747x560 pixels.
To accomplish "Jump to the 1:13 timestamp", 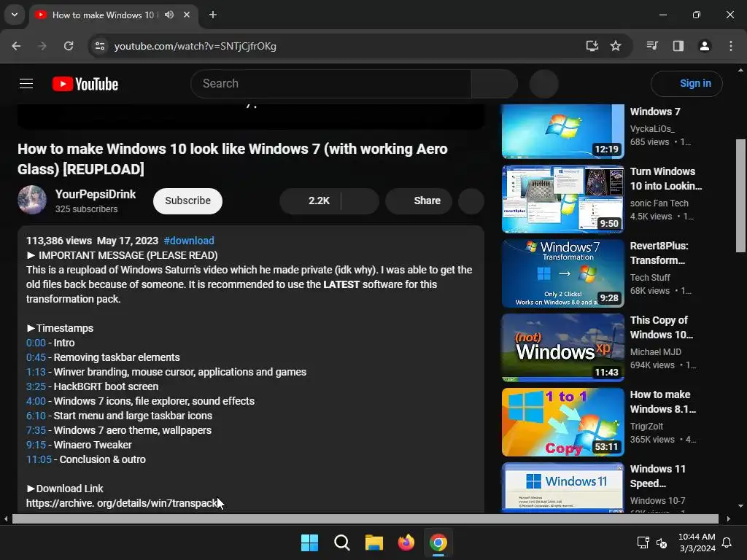I will click(36, 372).
